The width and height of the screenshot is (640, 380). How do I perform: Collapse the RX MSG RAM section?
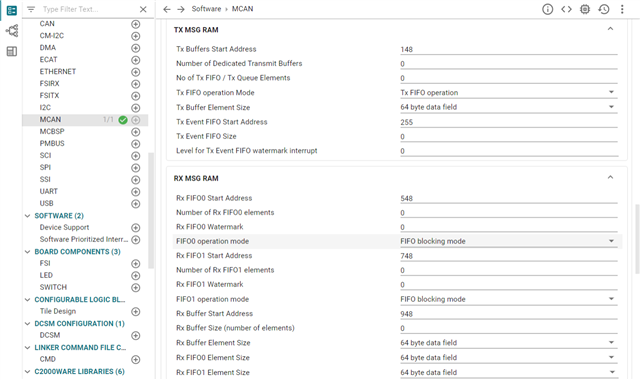pyautogui.click(x=610, y=178)
